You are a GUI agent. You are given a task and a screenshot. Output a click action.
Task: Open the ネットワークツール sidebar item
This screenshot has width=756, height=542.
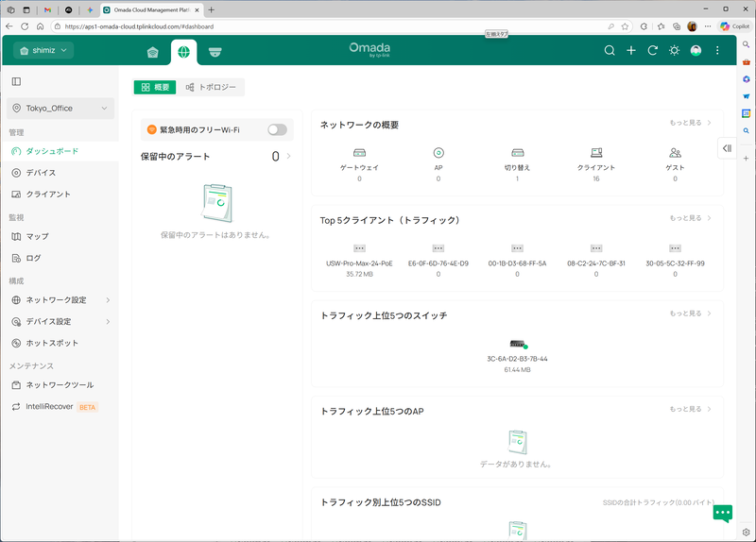(59, 385)
